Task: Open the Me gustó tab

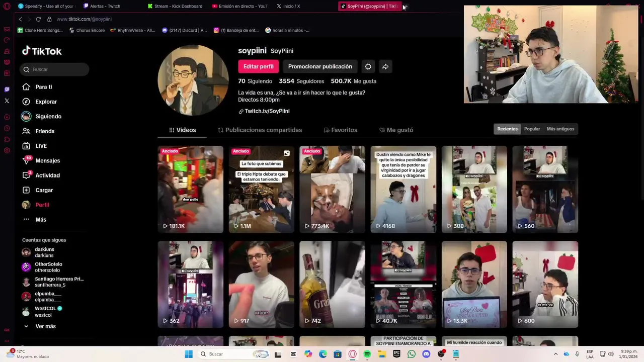Action: point(396,130)
